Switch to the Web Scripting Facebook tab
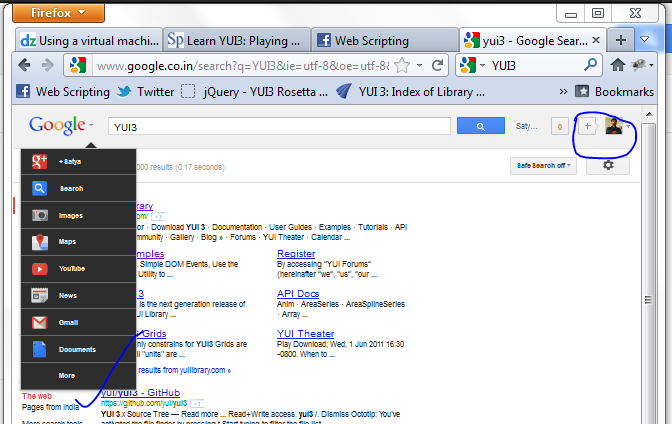Image resolution: width=672 pixels, height=424 pixels. coord(385,41)
